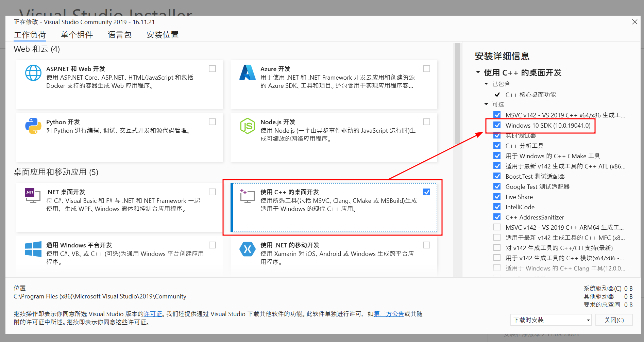Viewport: 644px width, 342px height.
Task: Open the 单个组件 tab
Action: click(x=77, y=35)
